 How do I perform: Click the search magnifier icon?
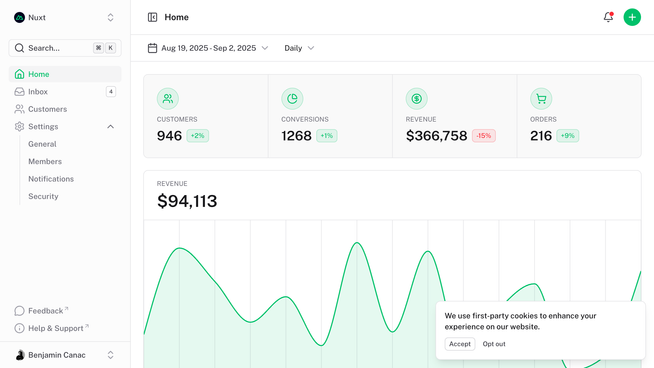pos(19,48)
